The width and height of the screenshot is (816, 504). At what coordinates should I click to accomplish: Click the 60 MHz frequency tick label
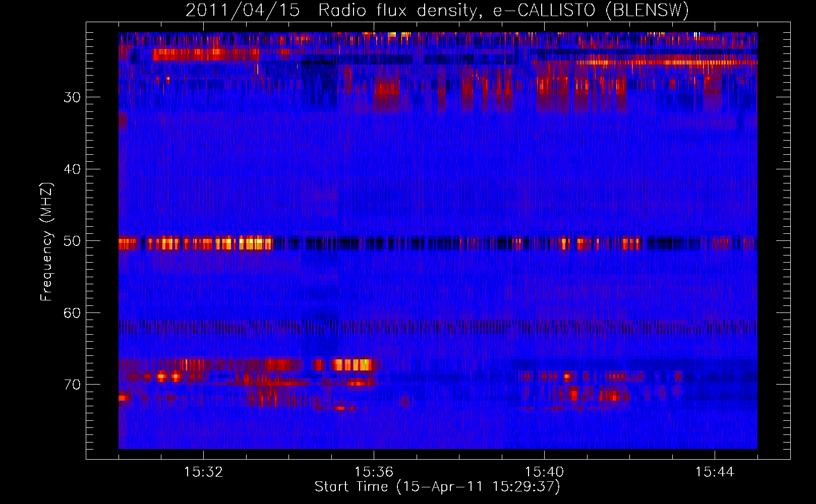[72, 313]
